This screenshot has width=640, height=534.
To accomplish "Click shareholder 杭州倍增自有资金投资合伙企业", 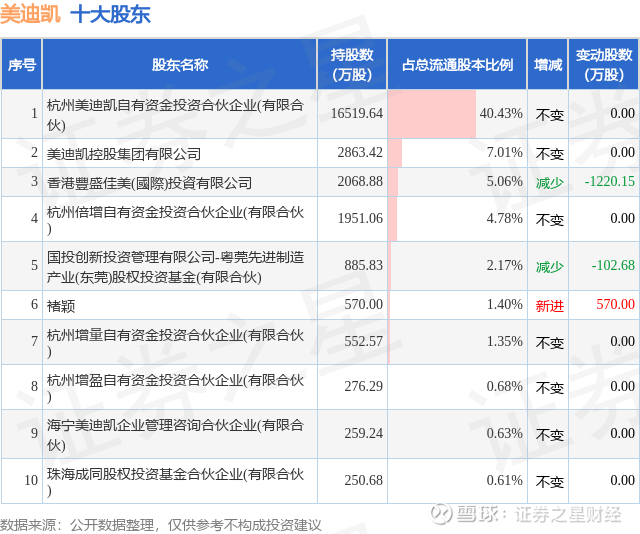I will pyautogui.click(x=175, y=220).
